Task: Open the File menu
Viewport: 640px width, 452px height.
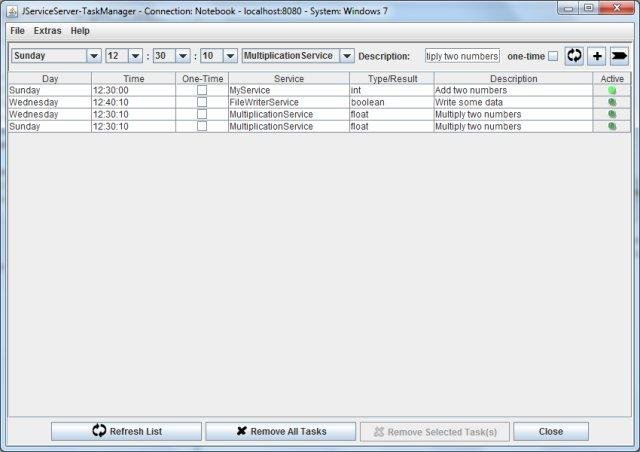Action: 18,31
